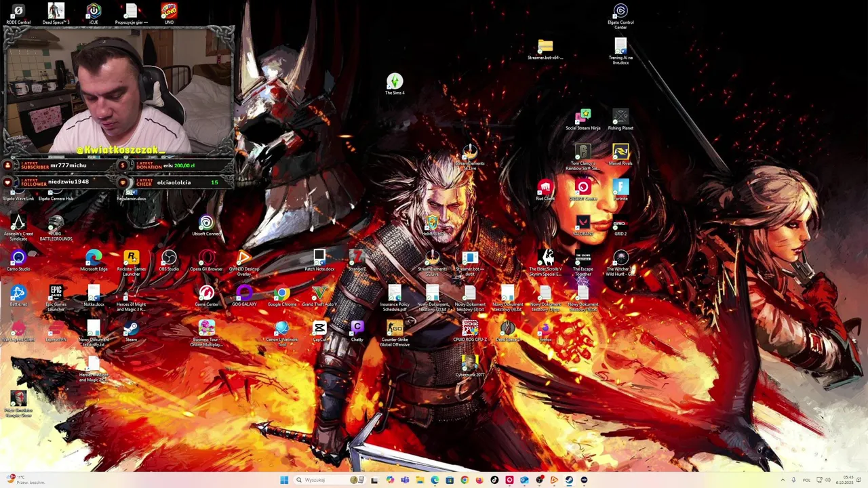868x488 pixels.
Task: Open the taskbar clock and date
Action: point(844,480)
